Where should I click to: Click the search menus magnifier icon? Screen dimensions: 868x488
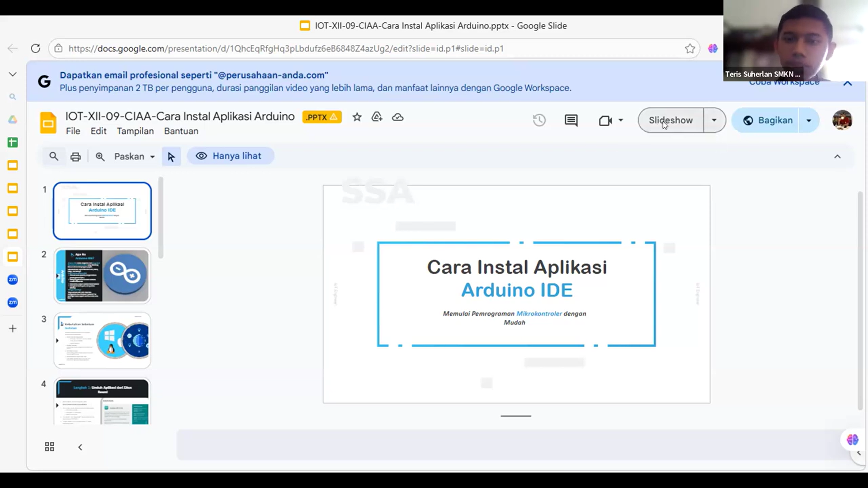coord(54,156)
